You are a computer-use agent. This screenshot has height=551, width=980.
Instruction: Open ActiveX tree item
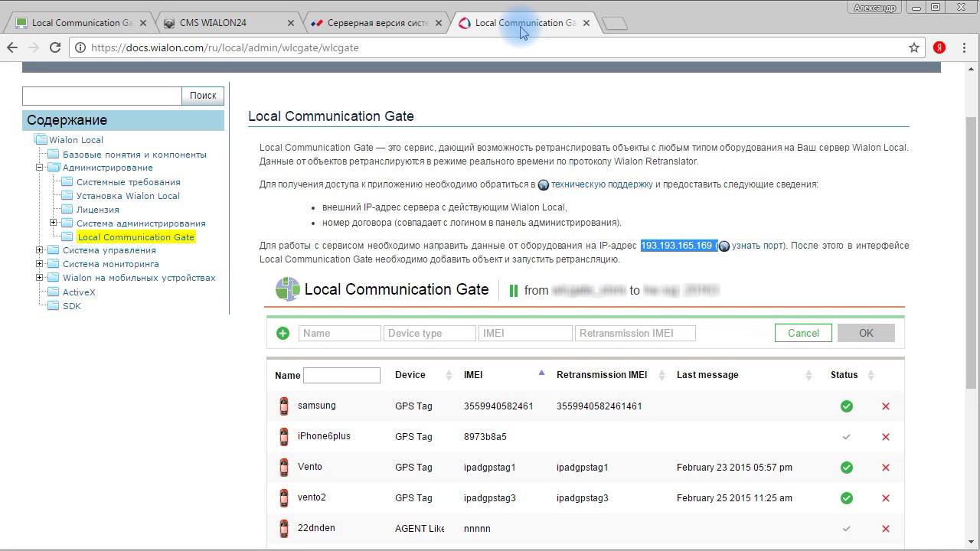(x=79, y=292)
